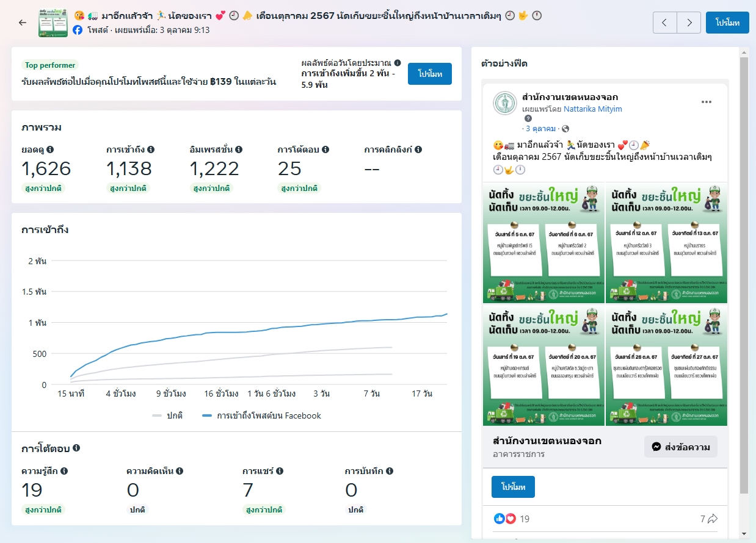Click info icon next to ยอดดู
Viewport: 756px width, 543px height.
click(50, 149)
